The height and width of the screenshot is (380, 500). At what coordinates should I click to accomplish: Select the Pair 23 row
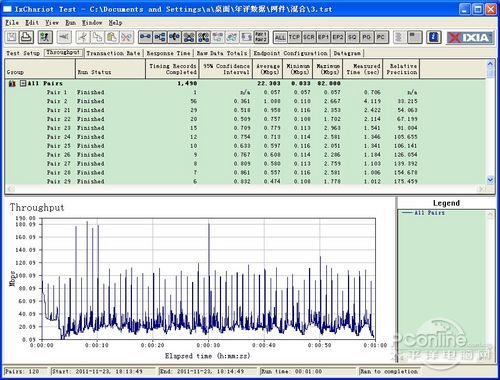pos(245,128)
